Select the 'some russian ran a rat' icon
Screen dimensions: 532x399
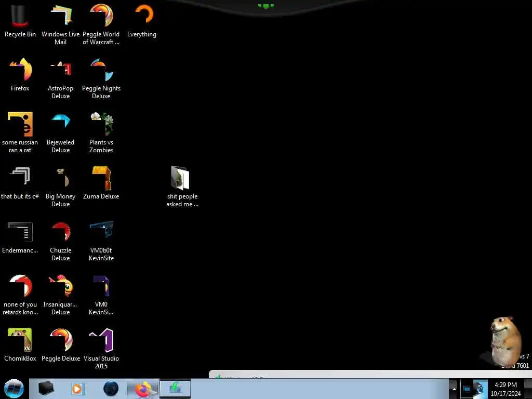coord(20,132)
